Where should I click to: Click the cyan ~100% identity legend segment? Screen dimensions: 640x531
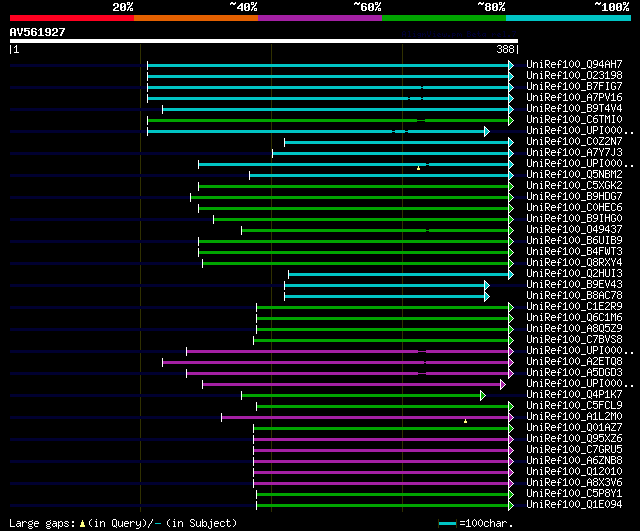[x=569, y=18]
